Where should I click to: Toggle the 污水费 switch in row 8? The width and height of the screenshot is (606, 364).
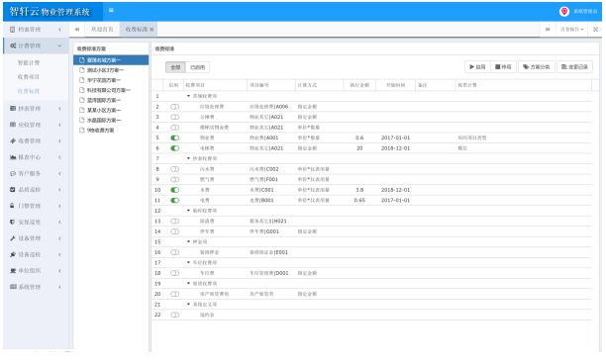(174, 169)
